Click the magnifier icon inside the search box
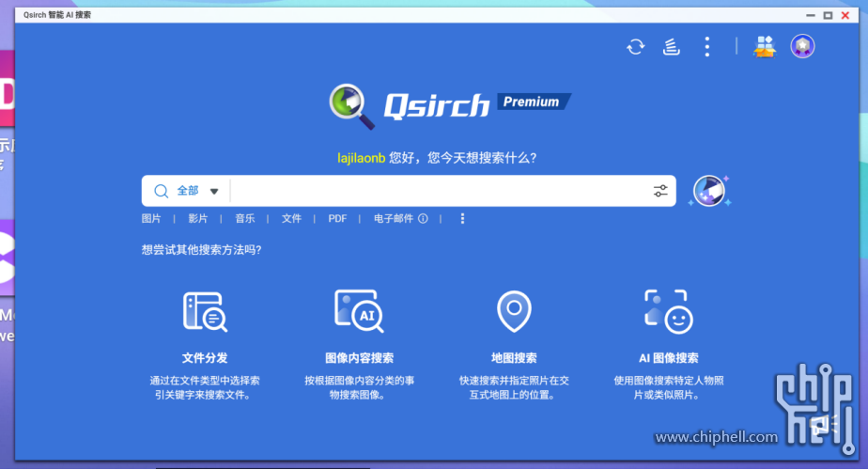868x470 pixels. (x=161, y=191)
